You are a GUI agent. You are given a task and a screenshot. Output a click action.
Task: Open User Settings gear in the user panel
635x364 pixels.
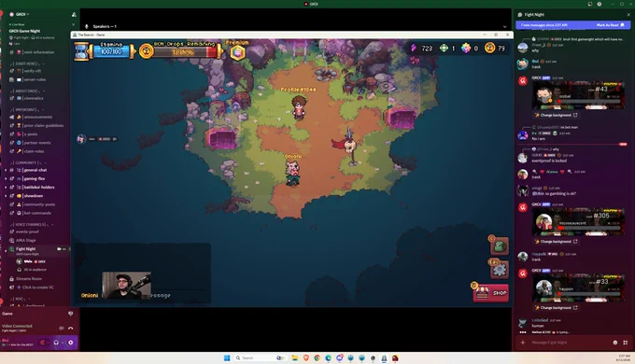[70, 343]
